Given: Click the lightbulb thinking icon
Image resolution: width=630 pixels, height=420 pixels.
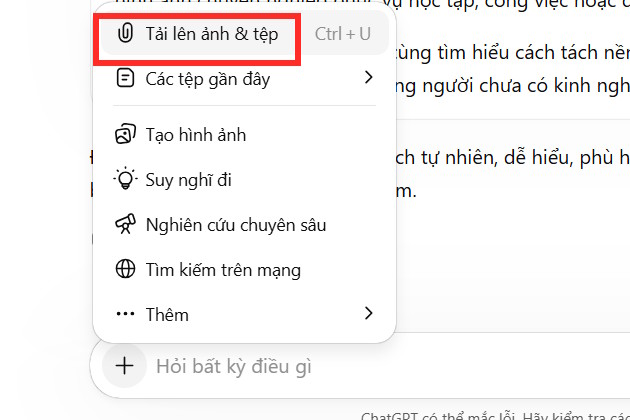Looking at the screenshot, I should click(x=125, y=178).
